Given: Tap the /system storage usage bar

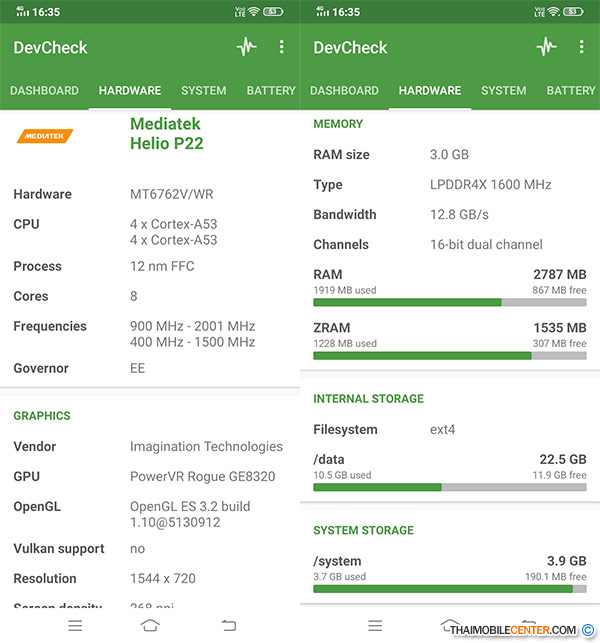Looking at the screenshot, I should click(450, 589).
